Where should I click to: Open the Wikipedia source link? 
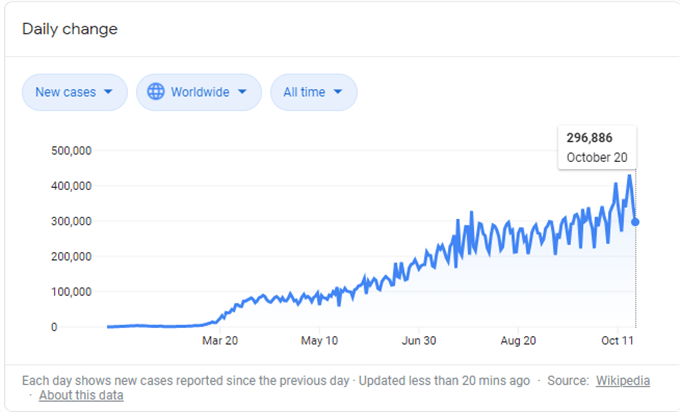(x=623, y=380)
